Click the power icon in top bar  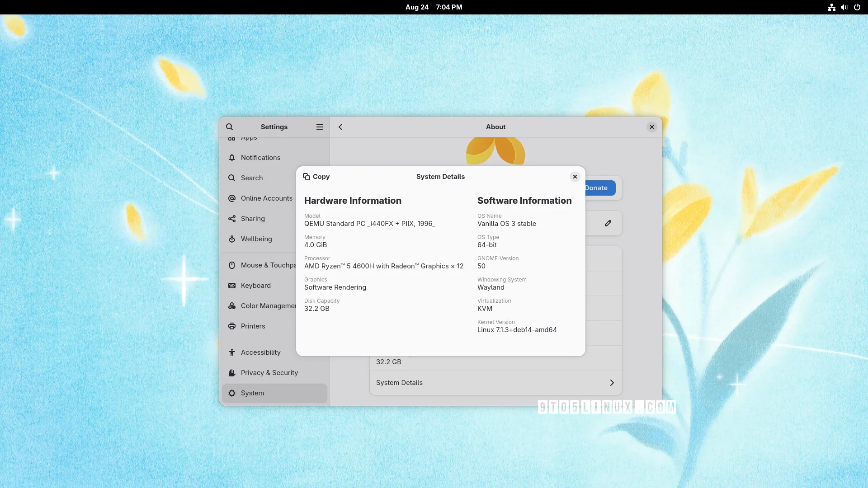(857, 7)
